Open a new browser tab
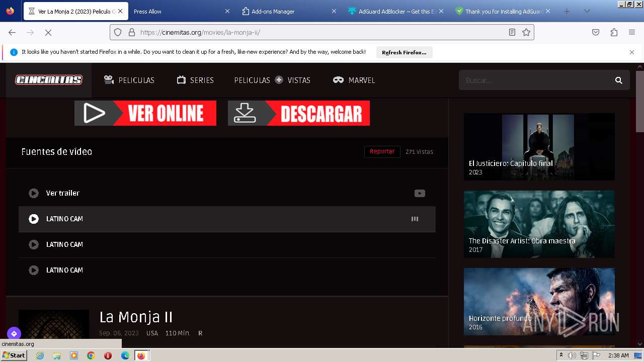Screen dimensions: 644x362 point(567,11)
